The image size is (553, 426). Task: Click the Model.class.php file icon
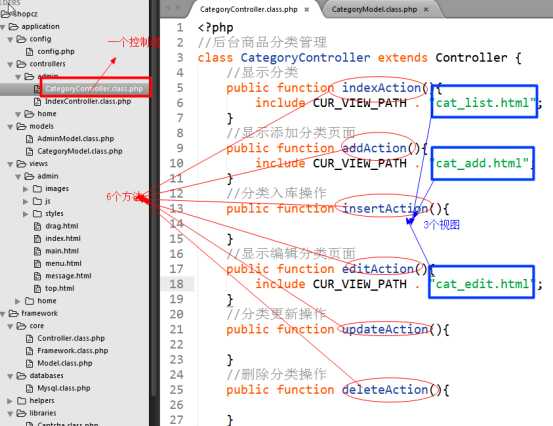(x=30, y=364)
